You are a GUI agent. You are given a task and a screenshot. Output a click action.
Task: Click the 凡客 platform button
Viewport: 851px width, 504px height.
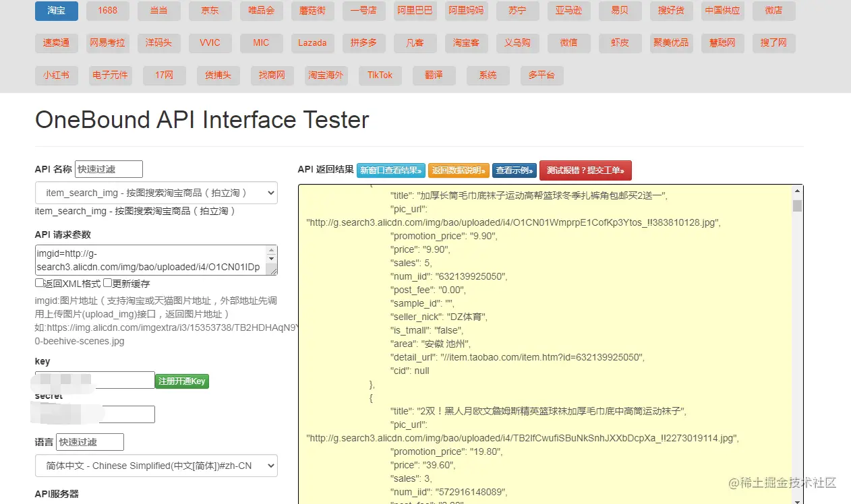click(x=415, y=43)
